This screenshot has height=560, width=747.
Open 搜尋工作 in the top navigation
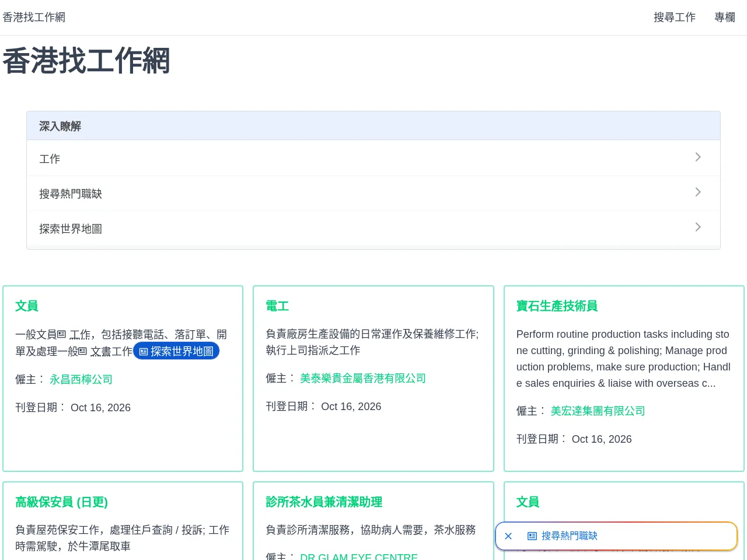[675, 17]
